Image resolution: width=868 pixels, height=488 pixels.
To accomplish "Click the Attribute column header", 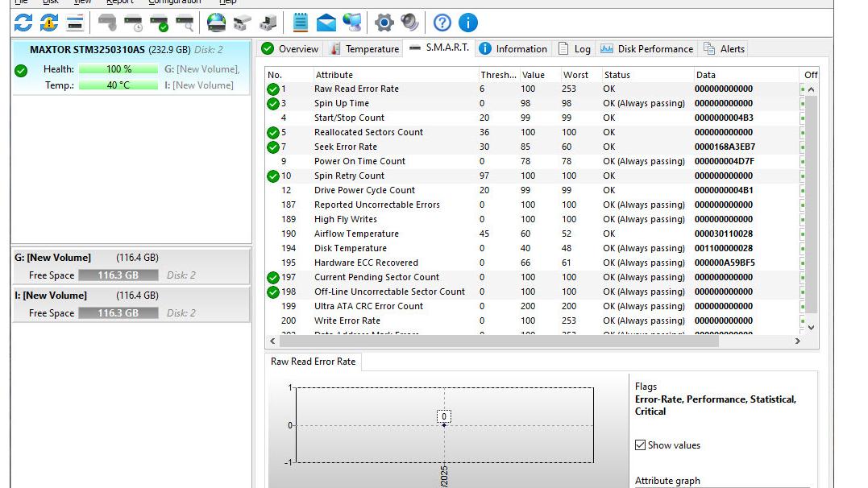I will 334,75.
